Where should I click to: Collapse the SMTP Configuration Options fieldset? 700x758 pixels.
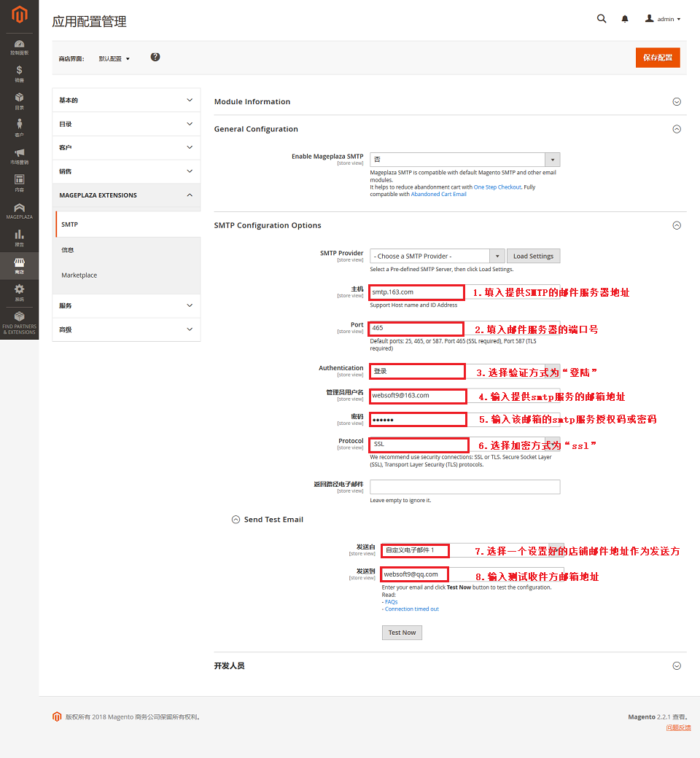450,225
